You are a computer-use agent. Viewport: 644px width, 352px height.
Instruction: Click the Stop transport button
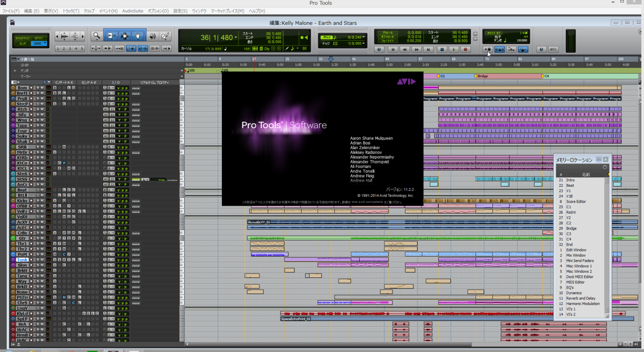[441, 49]
